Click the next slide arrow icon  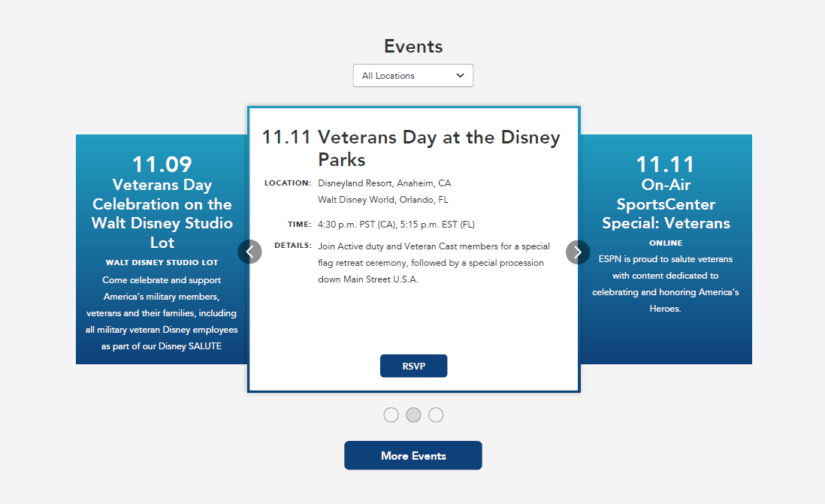577,252
